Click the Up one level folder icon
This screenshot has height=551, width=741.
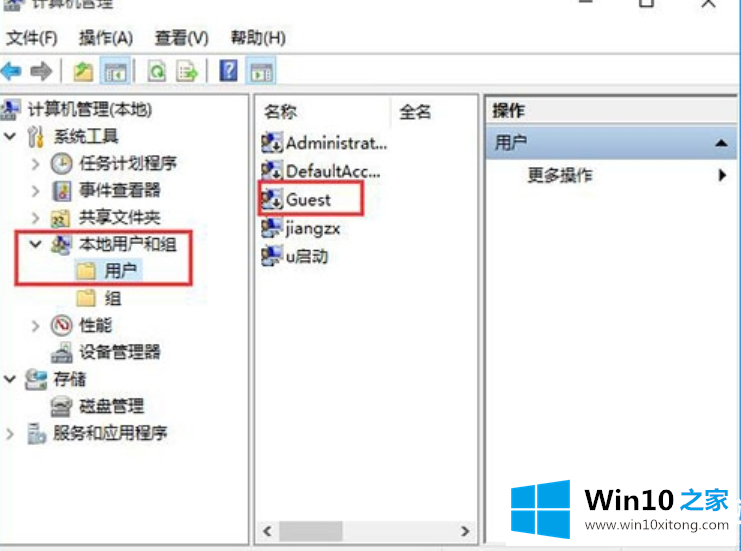[83, 72]
